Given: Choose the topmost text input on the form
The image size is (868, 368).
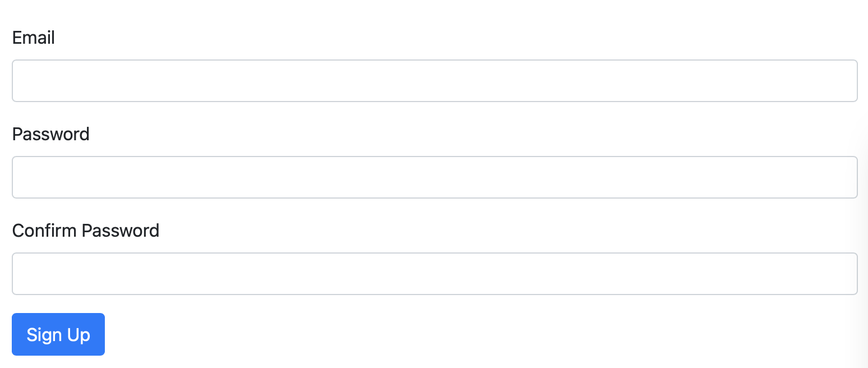Looking at the screenshot, I should (435, 81).
